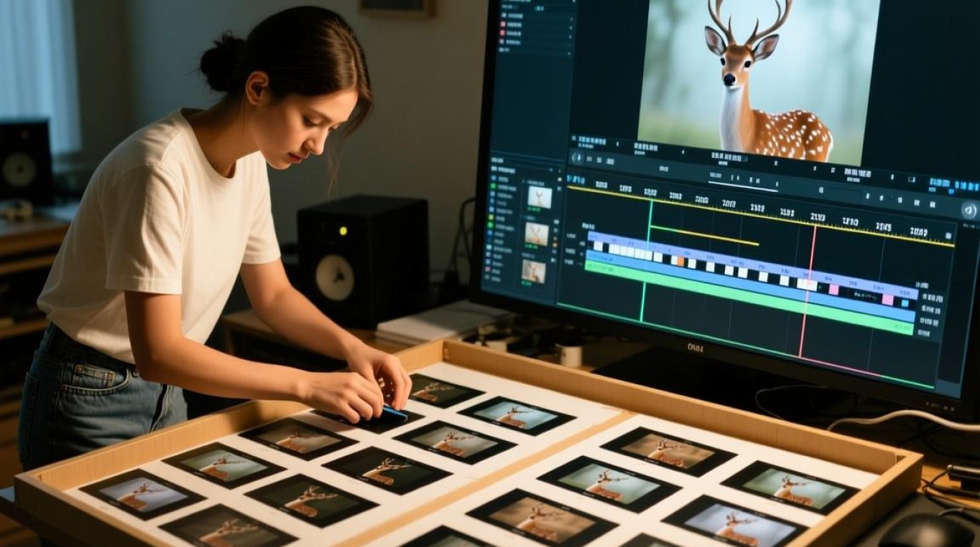The height and width of the screenshot is (547, 980).
Task: Click the green vertical marker on the timeline
Action: 645,260
